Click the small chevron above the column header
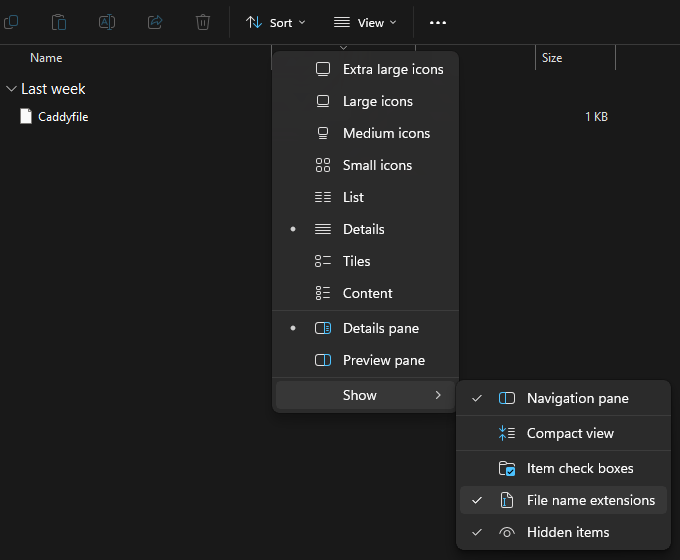680x560 pixels. 343,47
